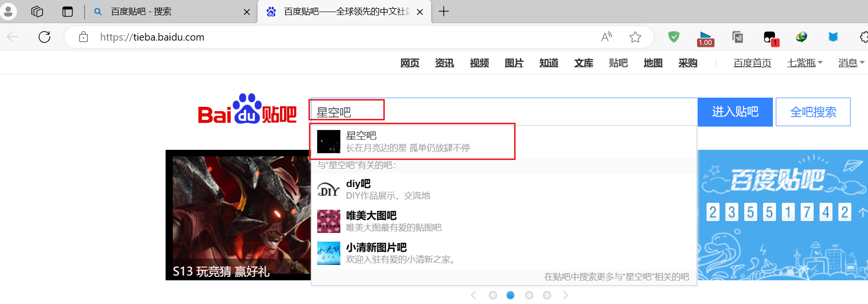Viewport: 868px width, 304px height.
Task: Reload the current page
Action: coord(44,37)
